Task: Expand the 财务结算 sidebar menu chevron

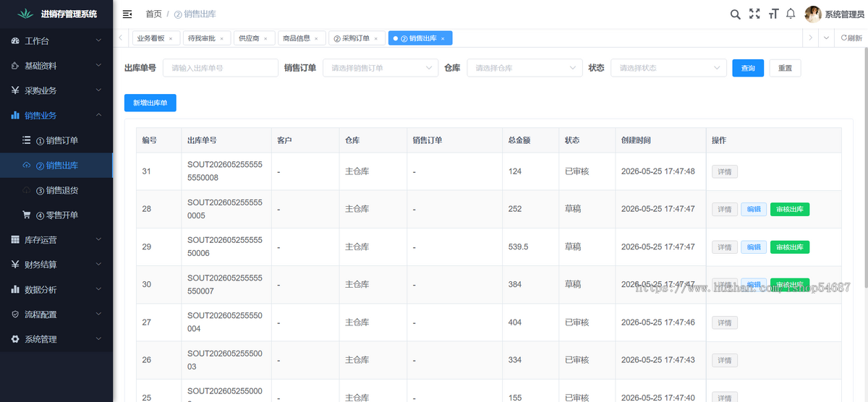Action: (x=99, y=265)
